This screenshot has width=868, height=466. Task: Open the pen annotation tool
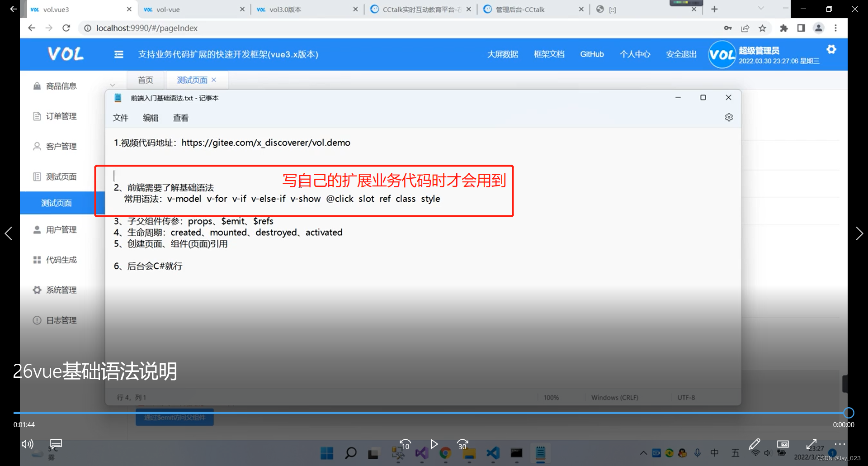coord(754,444)
